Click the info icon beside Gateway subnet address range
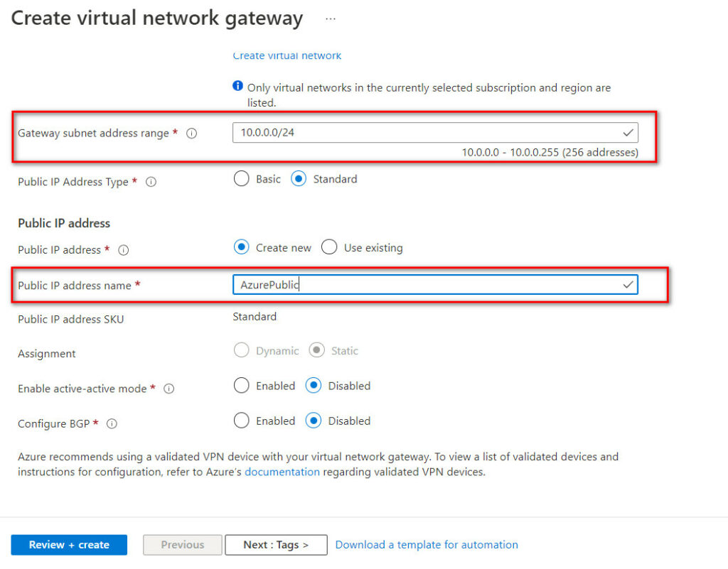This screenshot has width=728, height=569. coord(192,133)
